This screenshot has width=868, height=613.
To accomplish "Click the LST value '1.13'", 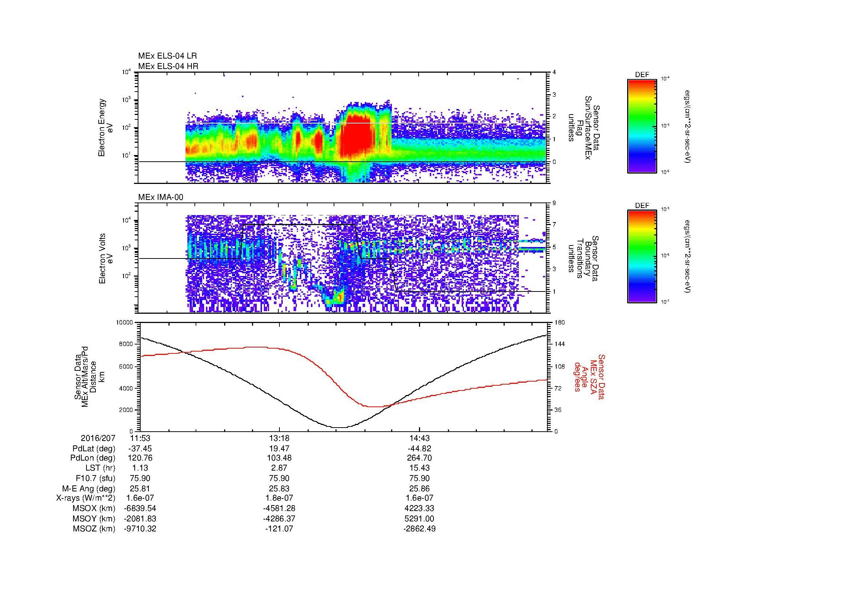I will (140, 468).
